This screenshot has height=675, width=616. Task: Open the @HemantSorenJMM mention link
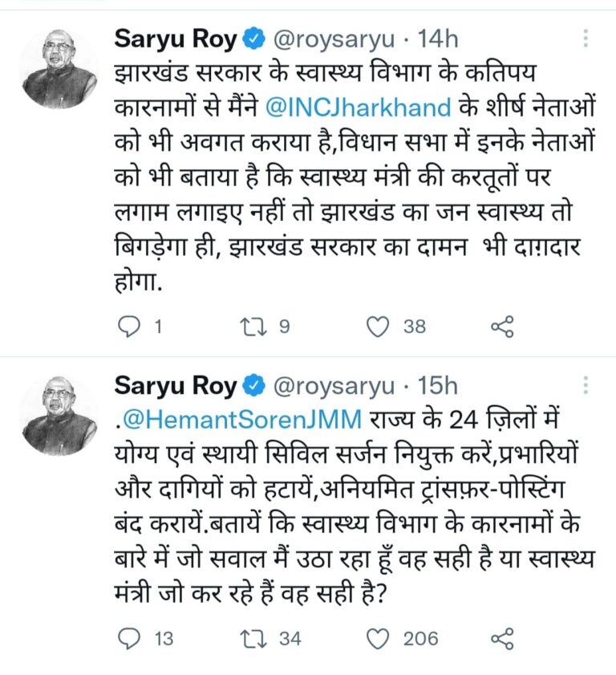click(x=245, y=418)
